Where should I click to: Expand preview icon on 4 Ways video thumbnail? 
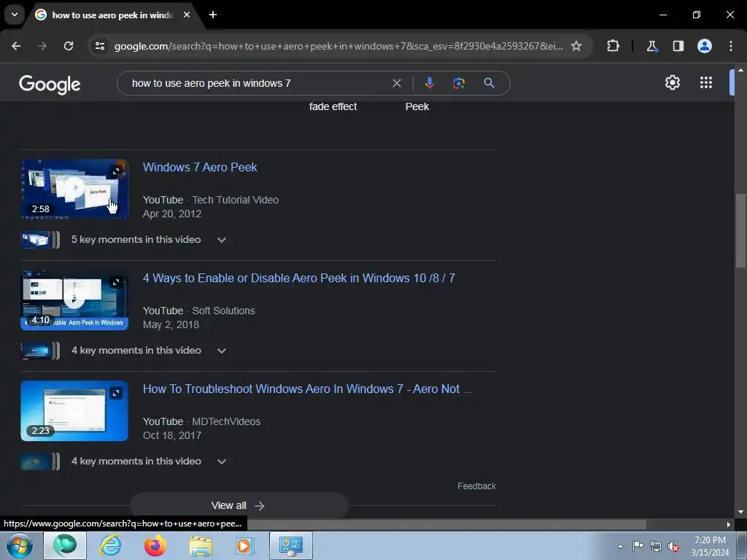pos(116,282)
